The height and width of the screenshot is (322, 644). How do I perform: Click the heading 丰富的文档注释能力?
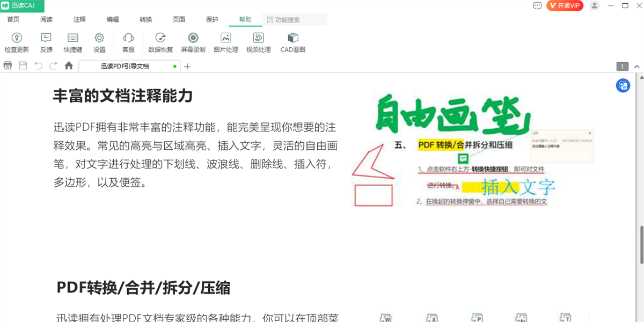[123, 96]
